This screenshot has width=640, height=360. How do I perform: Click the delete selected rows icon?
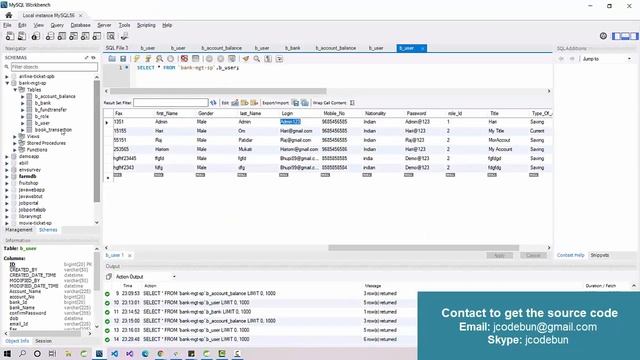pos(254,103)
